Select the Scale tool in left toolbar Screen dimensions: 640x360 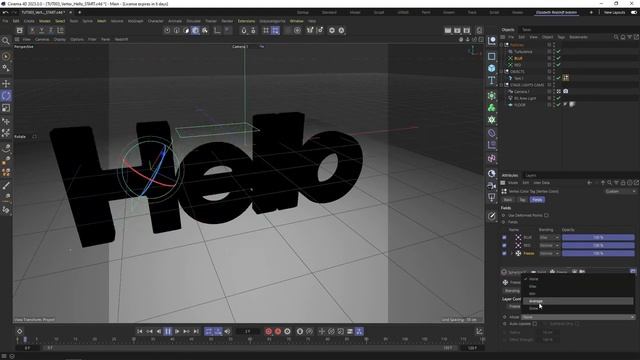click(6, 108)
